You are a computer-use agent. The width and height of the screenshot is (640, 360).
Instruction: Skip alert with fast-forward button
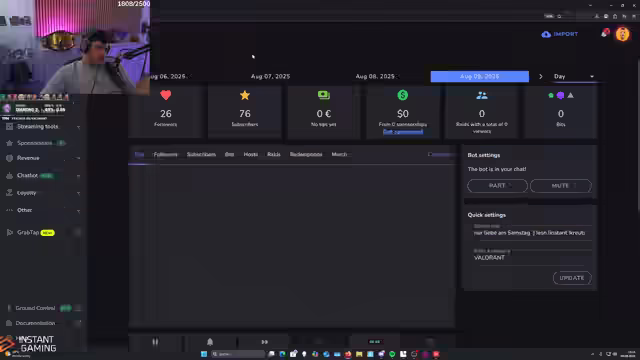(x=264, y=342)
